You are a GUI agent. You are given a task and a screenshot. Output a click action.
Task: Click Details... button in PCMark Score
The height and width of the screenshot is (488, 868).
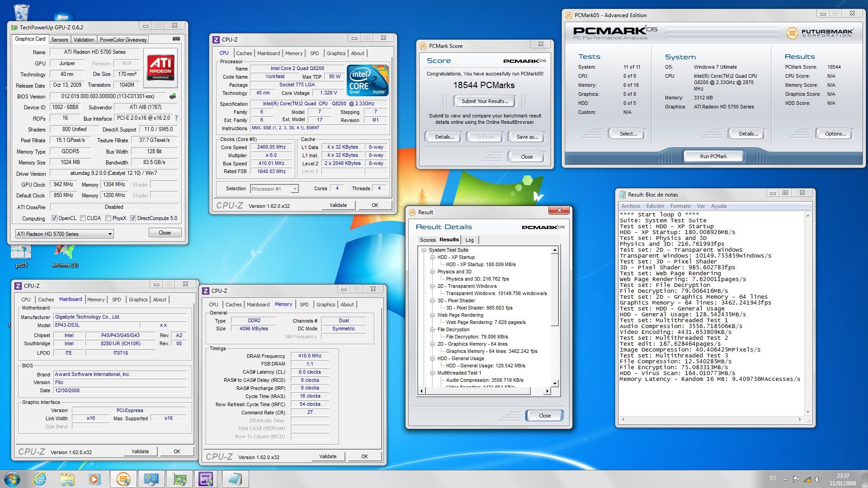click(444, 137)
